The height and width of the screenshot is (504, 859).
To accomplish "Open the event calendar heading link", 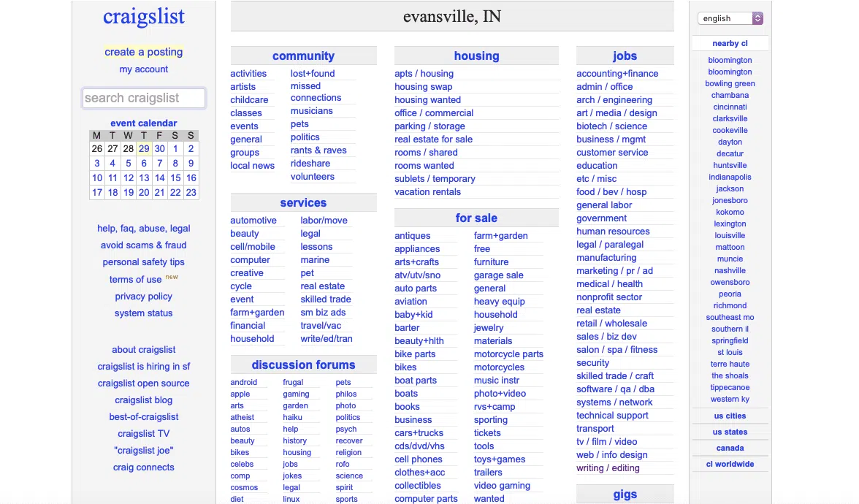I will click(143, 123).
